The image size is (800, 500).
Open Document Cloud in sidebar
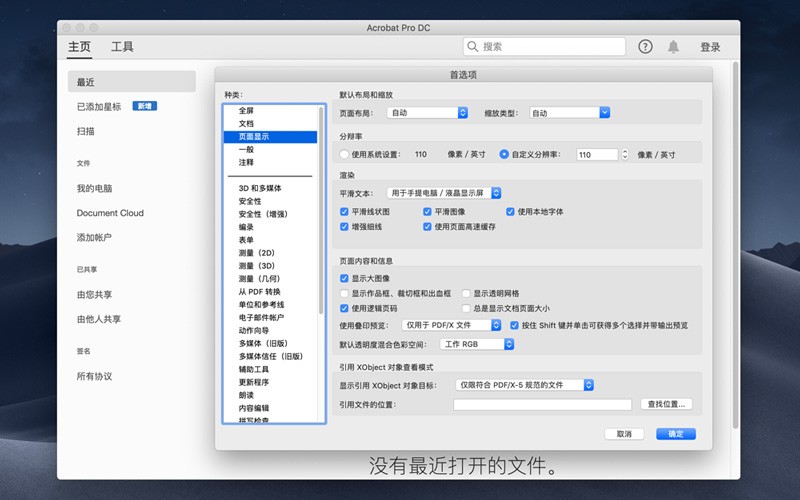pyautogui.click(x=110, y=213)
